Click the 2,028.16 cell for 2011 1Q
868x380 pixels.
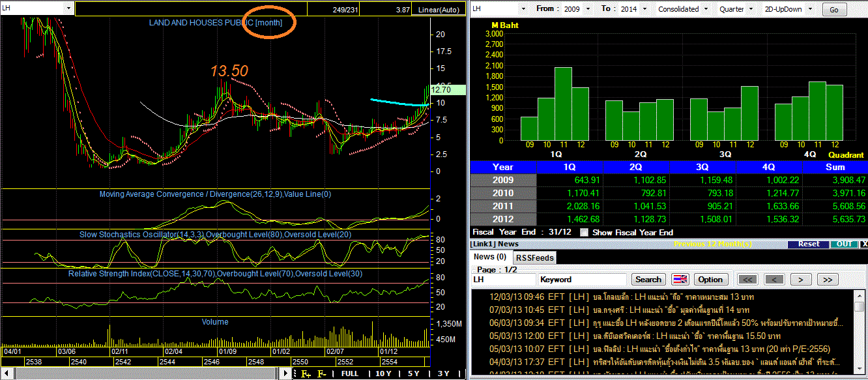click(570, 206)
